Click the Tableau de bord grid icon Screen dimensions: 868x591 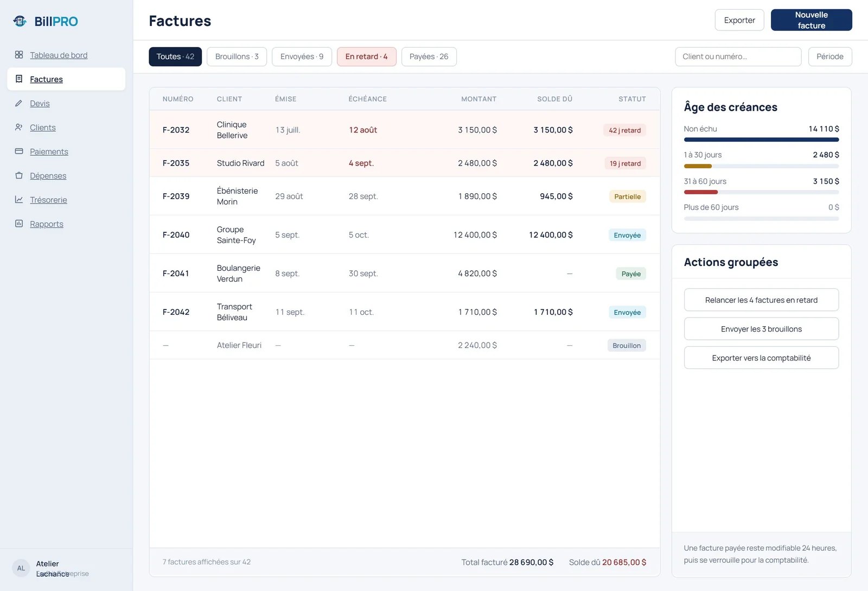(19, 55)
